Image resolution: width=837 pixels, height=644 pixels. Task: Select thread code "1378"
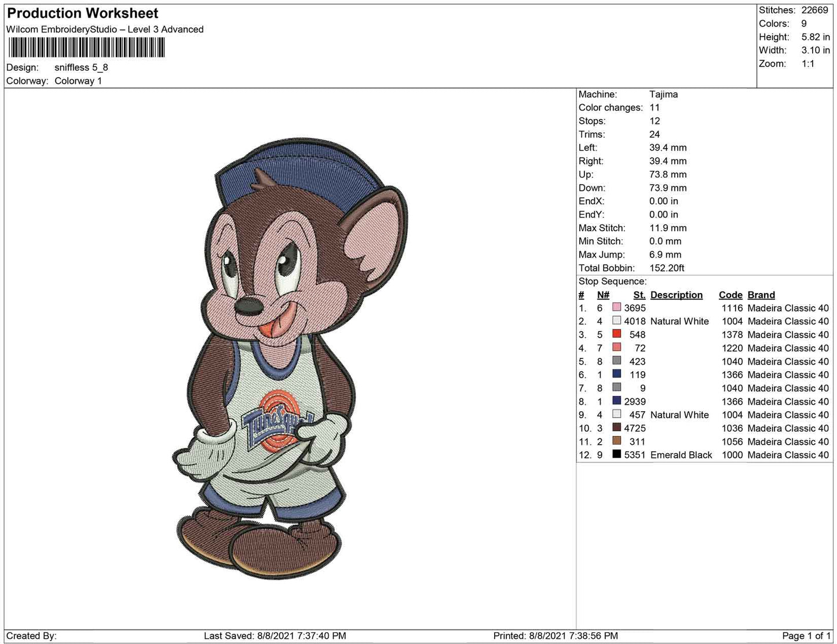[732, 335]
